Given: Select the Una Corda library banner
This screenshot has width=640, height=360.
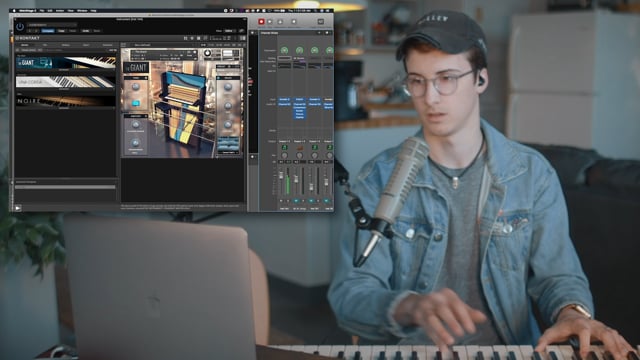Looking at the screenshot, I should 66,82.
